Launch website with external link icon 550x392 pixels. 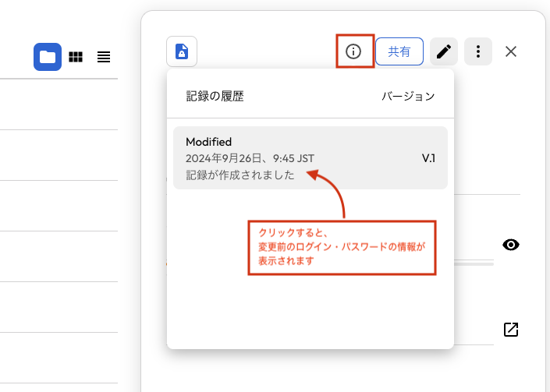tap(511, 330)
